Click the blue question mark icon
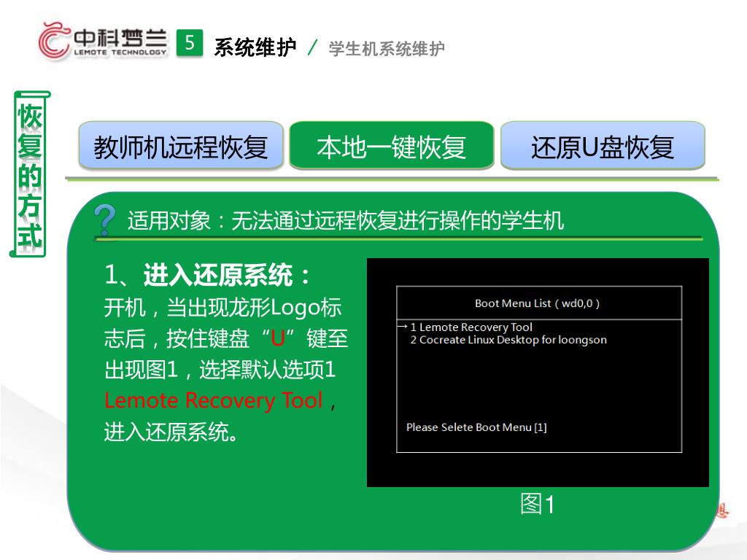 click(105, 221)
